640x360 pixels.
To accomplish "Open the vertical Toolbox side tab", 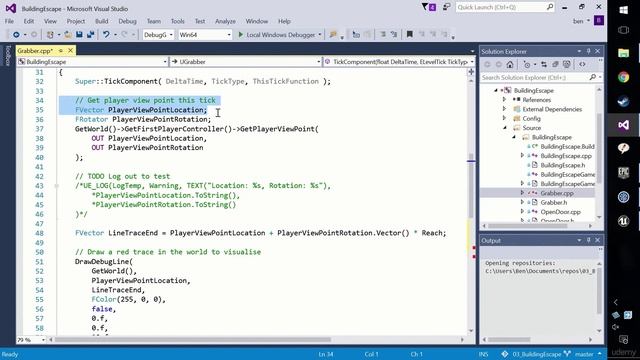I will (x=7, y=56).
